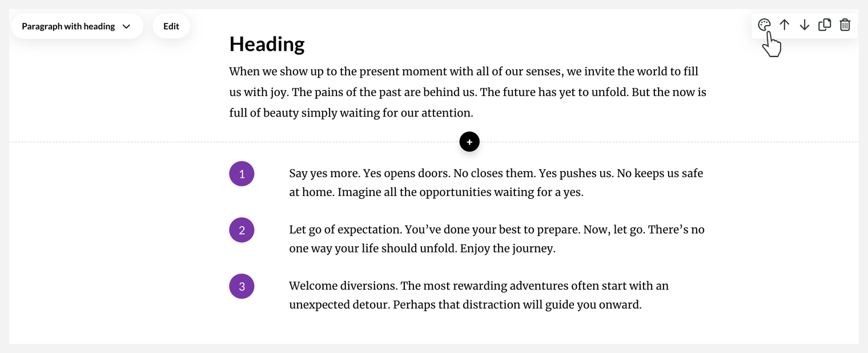Click the copy pages icon in the toolbar
The width and height of the screenshot is (868, 353).
[x=825, y=25]
